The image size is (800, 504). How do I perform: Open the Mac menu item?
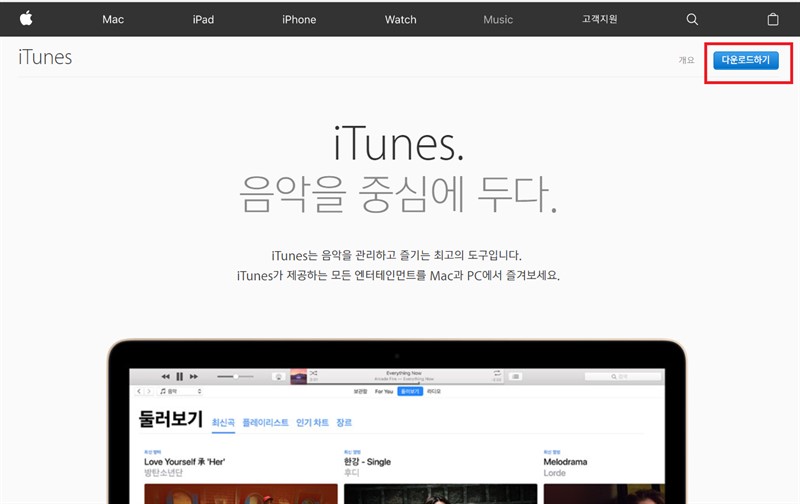113,19
